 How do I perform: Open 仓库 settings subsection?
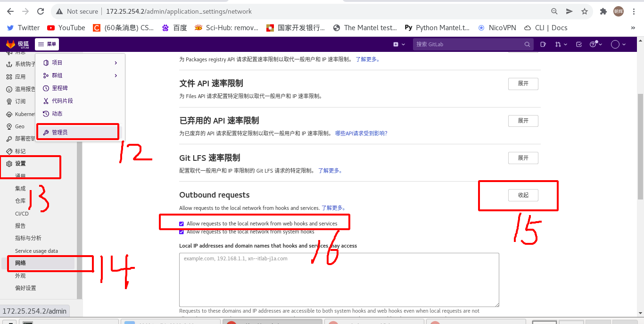click(20, 201)
